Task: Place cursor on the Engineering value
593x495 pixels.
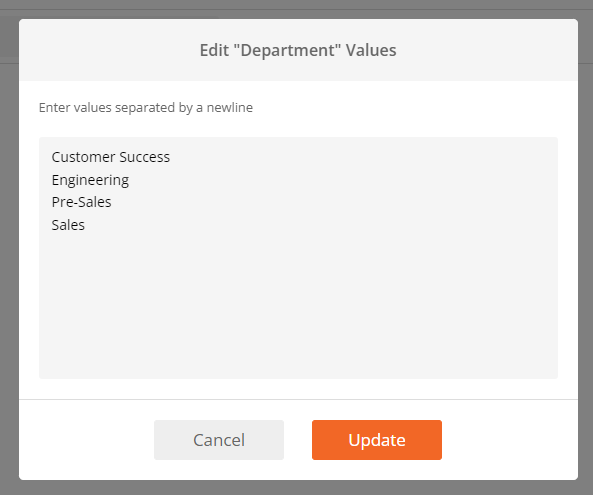Action: [90, 180]
